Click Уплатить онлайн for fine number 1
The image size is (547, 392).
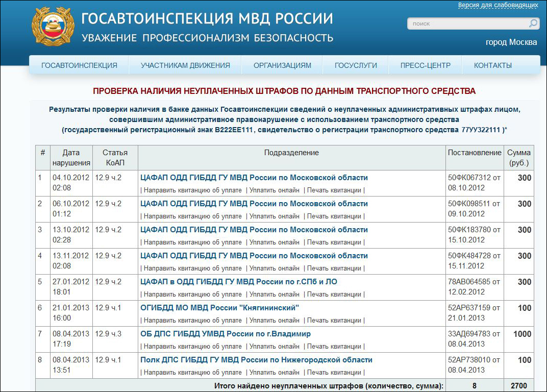[274, 190]
